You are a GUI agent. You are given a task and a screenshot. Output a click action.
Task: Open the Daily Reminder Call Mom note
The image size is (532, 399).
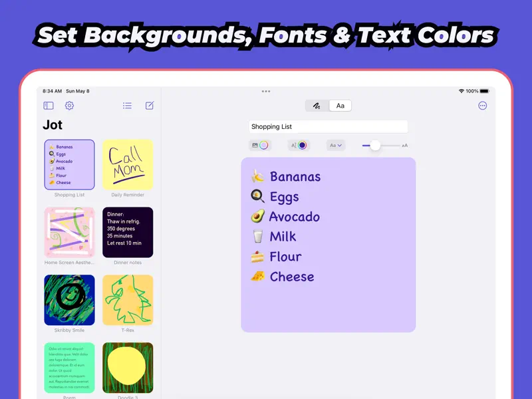pos(128,164)
